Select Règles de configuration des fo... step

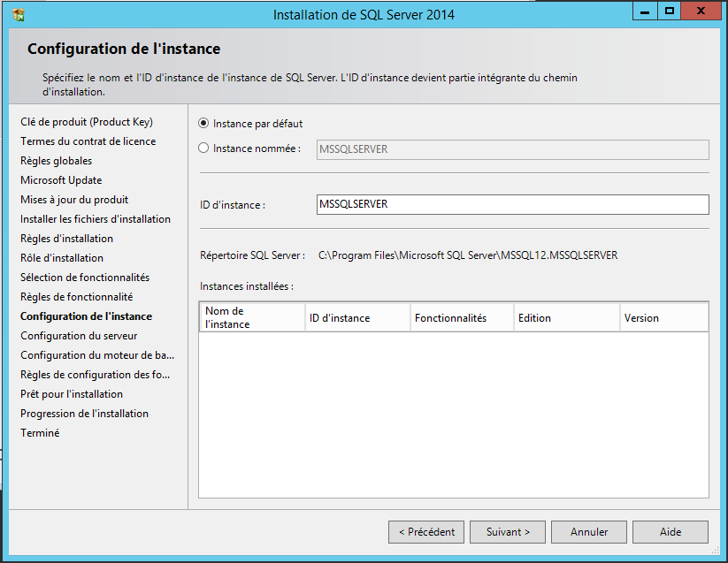pyautogui.click(x=96, y=375)
